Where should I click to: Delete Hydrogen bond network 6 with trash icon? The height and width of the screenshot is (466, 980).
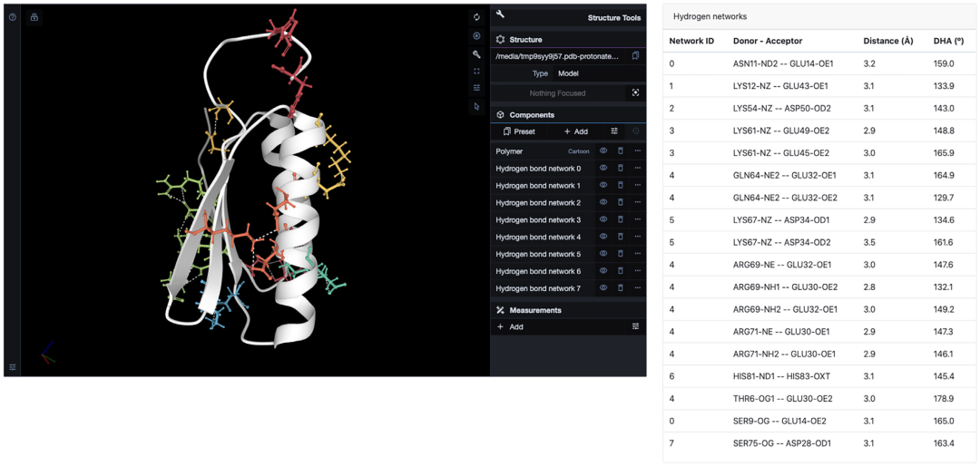pyautogui.click(x=621, y=271)
